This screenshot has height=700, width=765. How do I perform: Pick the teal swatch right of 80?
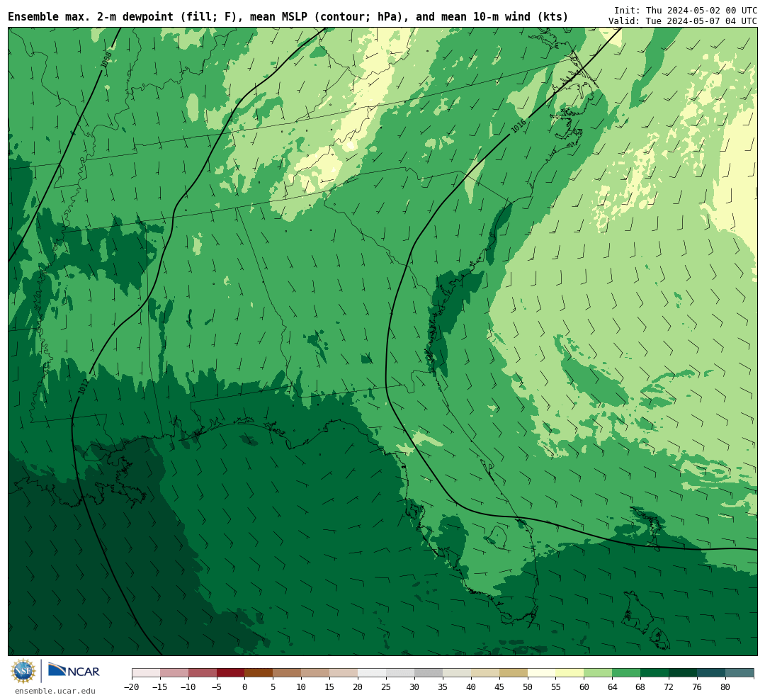tap(740, 673)
